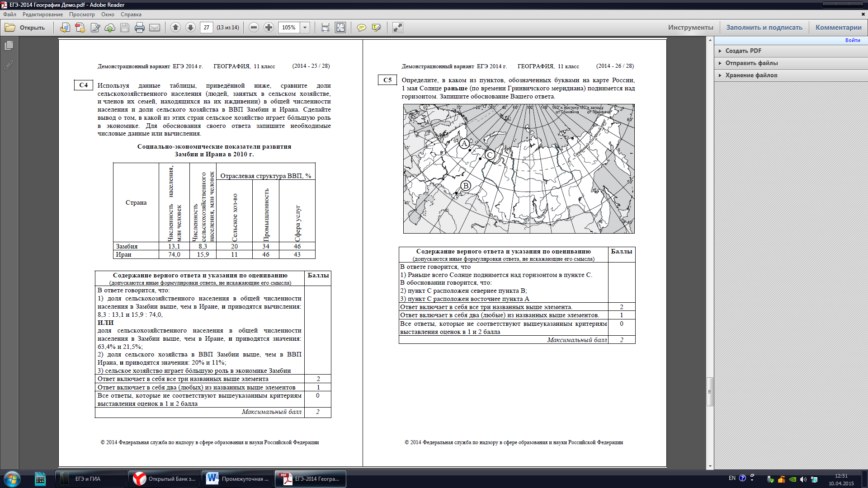This screenshot has width=868, height=488.
Task: Click the network tray icon
Action: click(814, 479)
